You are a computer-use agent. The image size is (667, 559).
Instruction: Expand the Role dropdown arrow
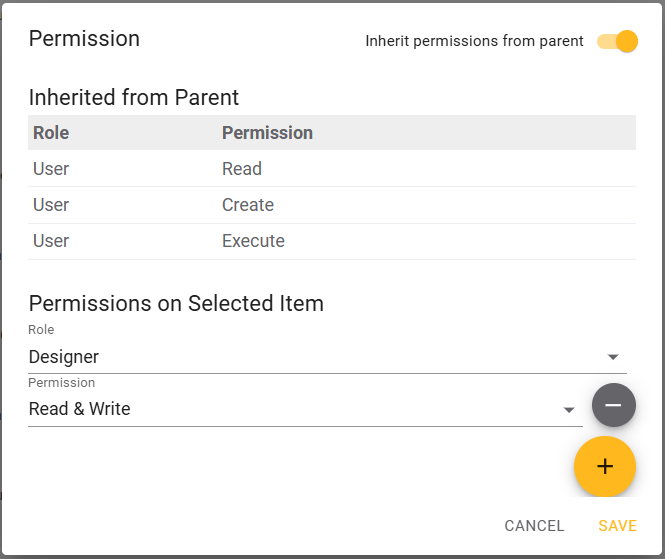click(x=614, y=357)
